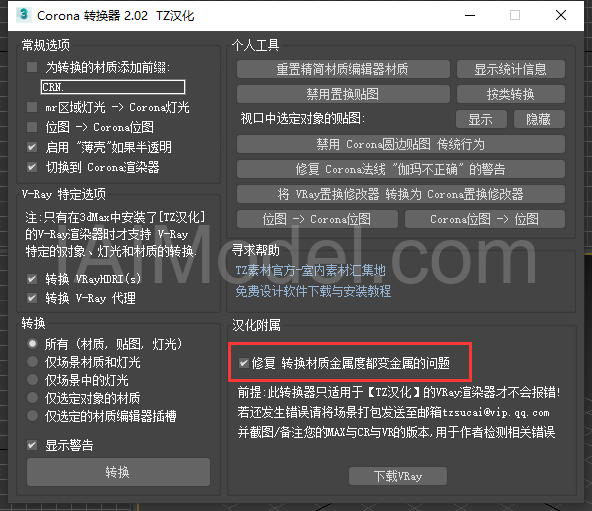Enable mr区域灯光 -> Corona灯光 checkbox
This screenshot has height=511, width=592.
32,107
